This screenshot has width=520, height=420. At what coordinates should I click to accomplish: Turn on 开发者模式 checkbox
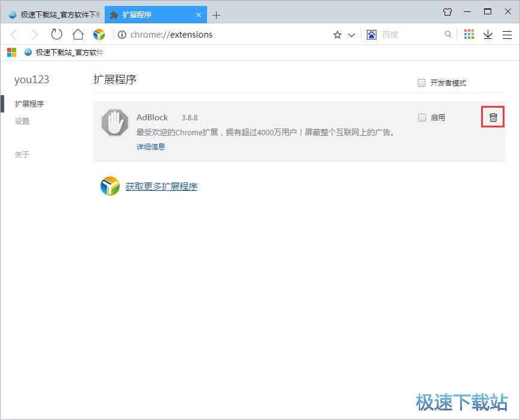tap(421, 83)
